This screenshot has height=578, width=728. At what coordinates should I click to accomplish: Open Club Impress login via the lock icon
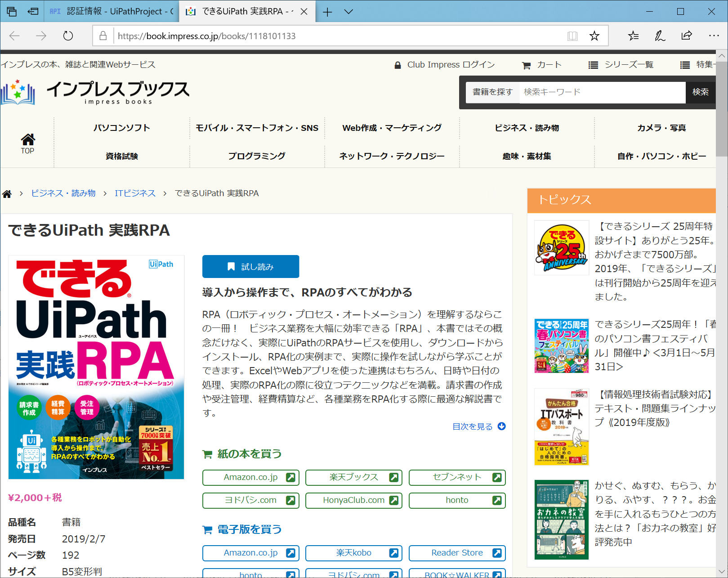click(x=397, y=65)
